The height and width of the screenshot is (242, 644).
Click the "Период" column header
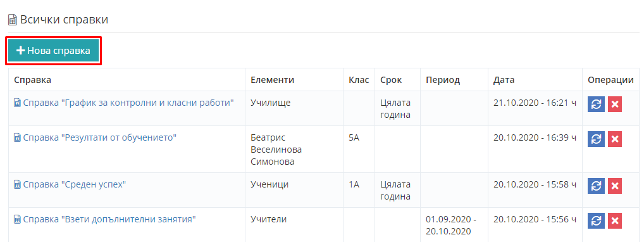(x=443, y=80)
